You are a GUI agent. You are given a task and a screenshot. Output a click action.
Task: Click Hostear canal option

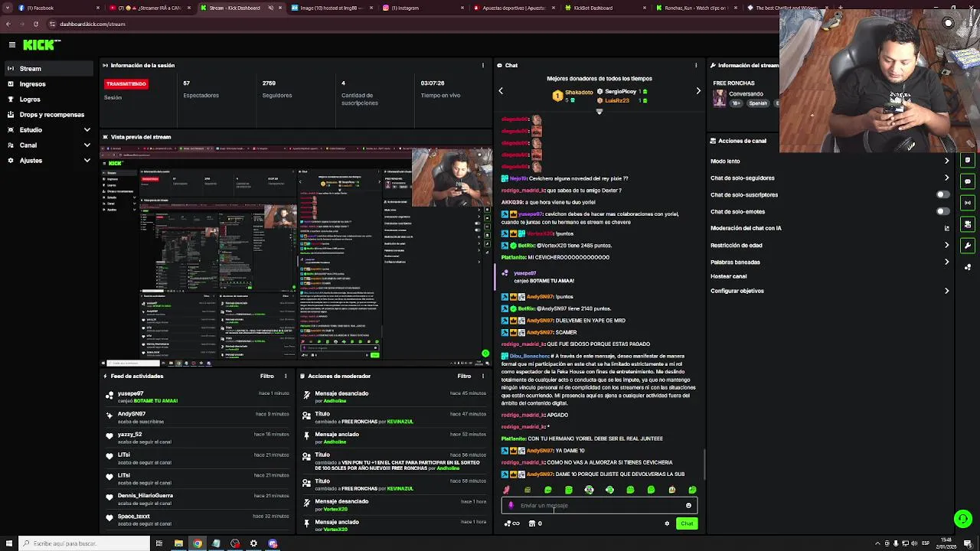(x=728, y=276)
